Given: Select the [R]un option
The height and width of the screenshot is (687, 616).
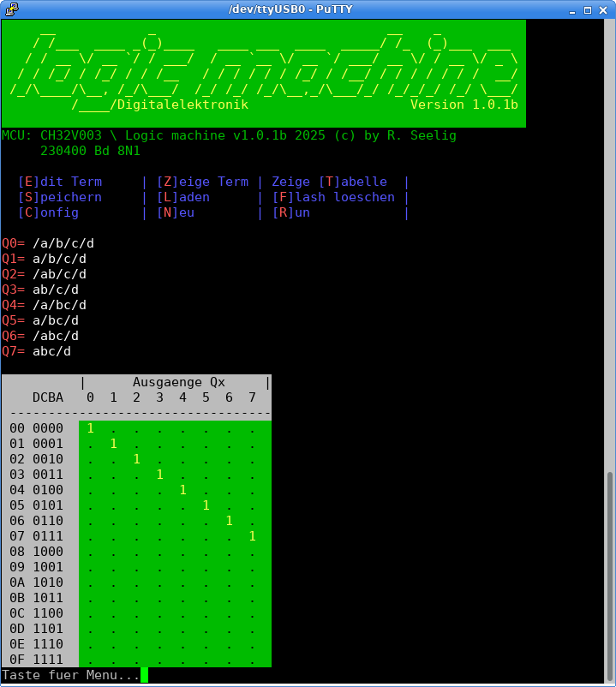Looking at the screenshot, I should [x=291, y=212].
